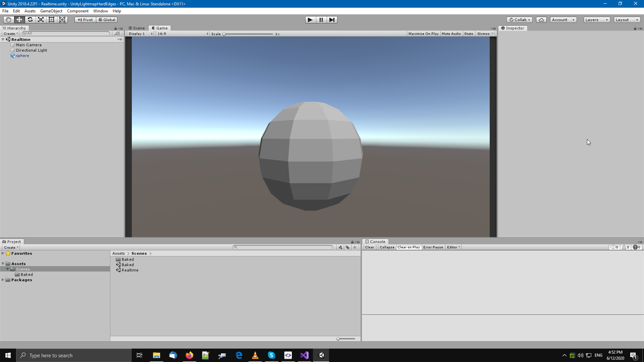Select the Rotate tool icon
This screenshot has height=362, width=644.
point(30,20)
